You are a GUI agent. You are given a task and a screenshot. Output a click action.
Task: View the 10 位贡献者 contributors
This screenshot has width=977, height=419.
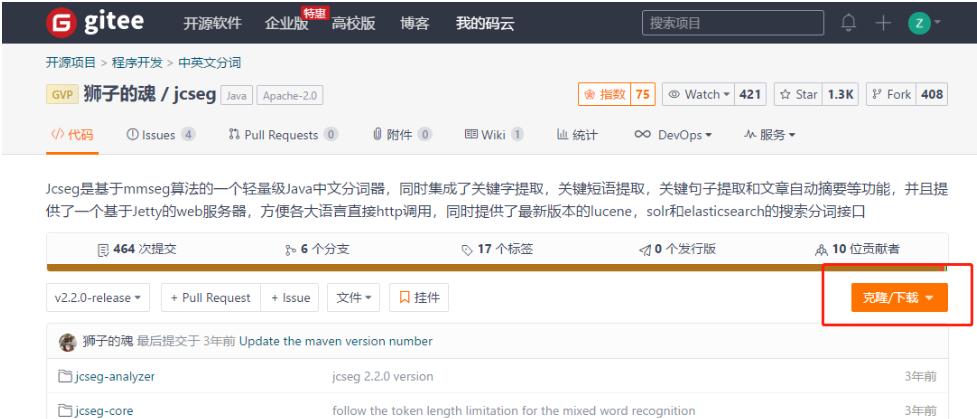coord(857,249)
